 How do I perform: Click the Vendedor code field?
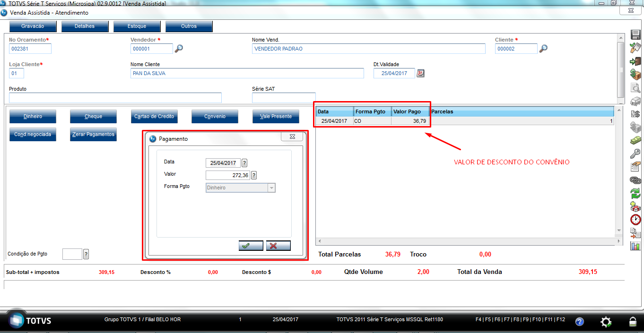tap(152, 49)
